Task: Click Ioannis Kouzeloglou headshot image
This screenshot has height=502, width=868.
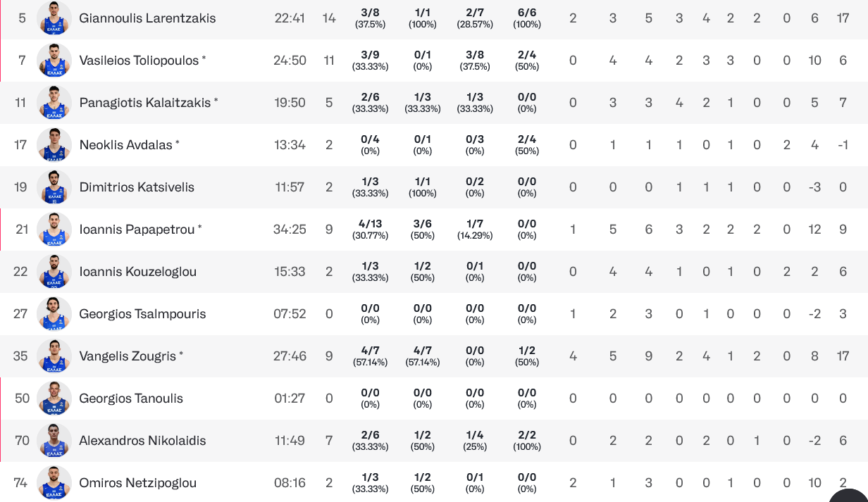Action: click(54, 272)
